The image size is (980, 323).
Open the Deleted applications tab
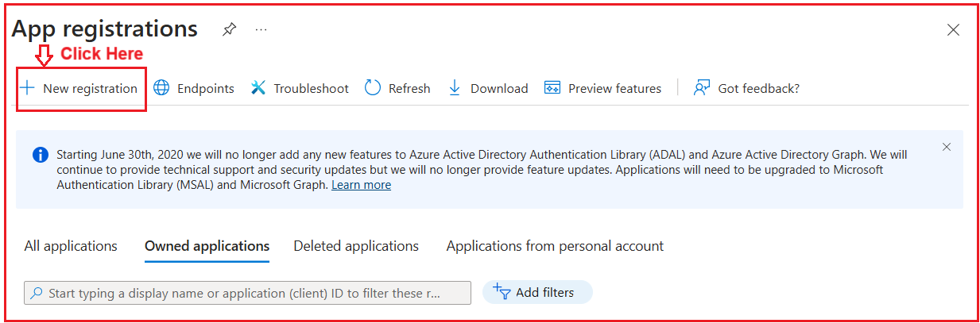pos(356,246)
